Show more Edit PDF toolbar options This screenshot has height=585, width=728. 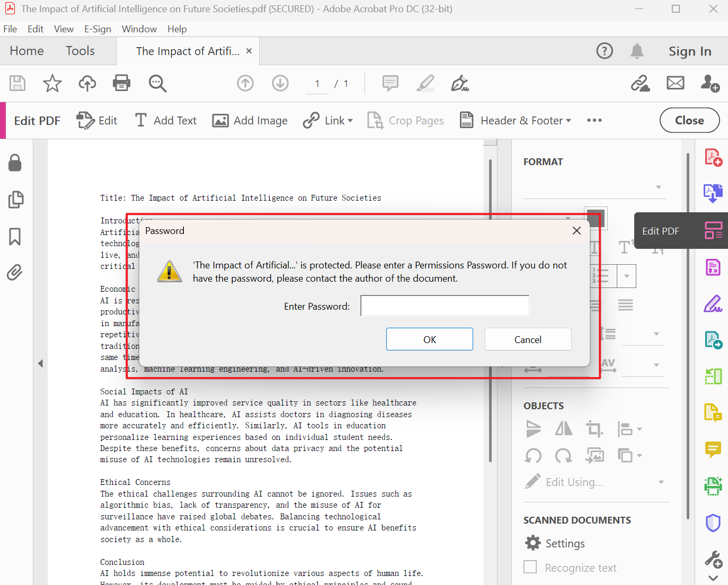point(594,120)
